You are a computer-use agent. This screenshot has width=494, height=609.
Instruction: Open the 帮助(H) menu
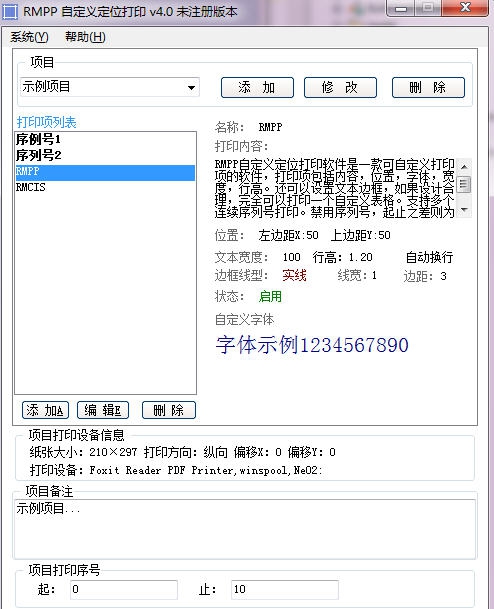(85, 37)
